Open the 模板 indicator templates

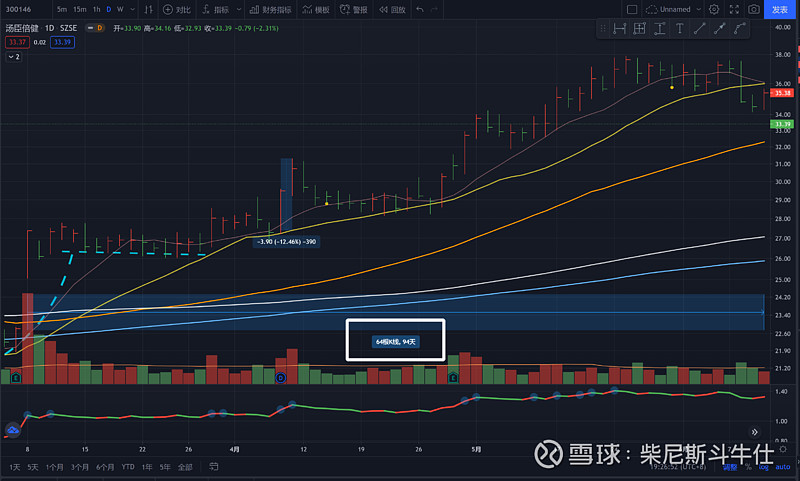point(316,10)
